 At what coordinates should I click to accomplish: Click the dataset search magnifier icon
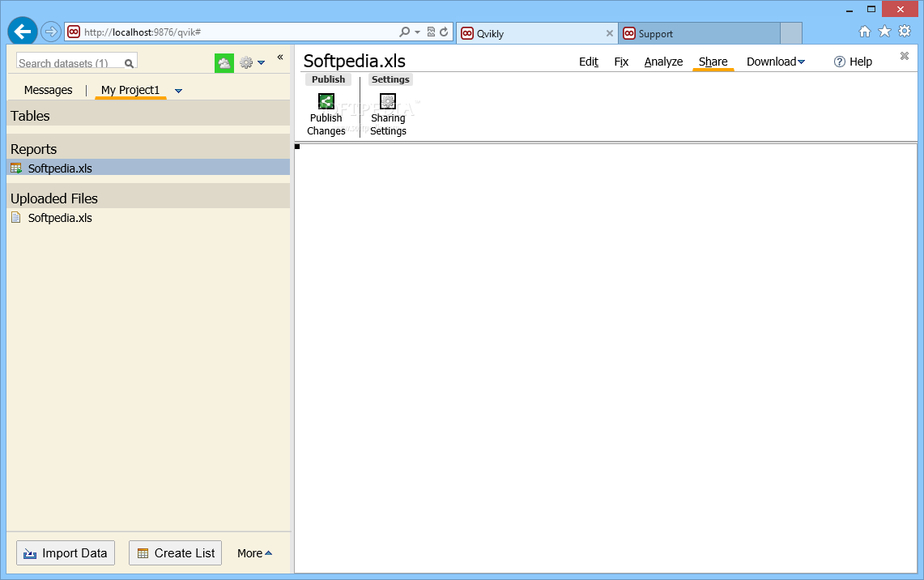pyautogui.click(x=129, y=63)
